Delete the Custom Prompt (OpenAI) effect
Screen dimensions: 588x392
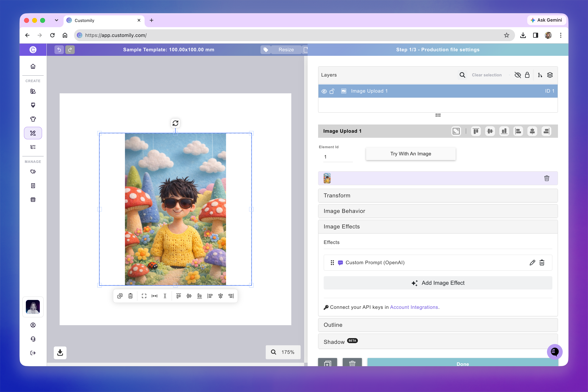pyautogui.click(x=542, y=262)
